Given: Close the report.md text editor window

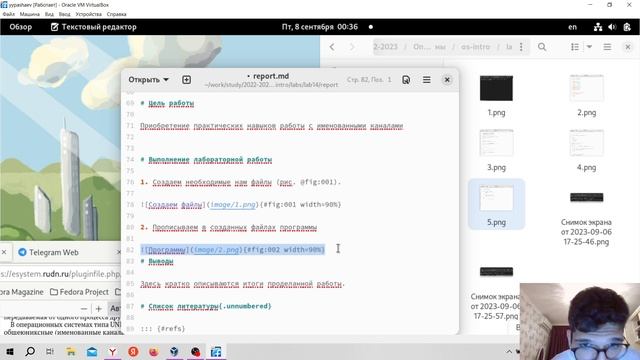Looking at the screenshot, I should (x=447, y=80).
